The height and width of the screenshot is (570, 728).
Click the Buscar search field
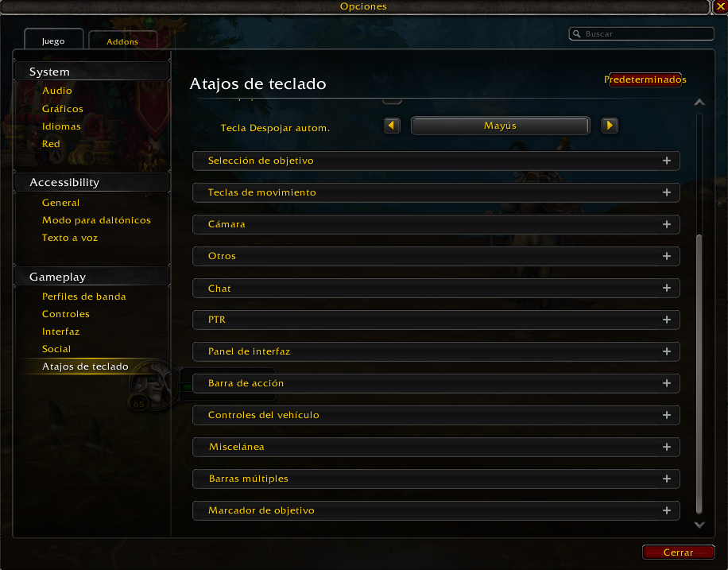[641, 34]
